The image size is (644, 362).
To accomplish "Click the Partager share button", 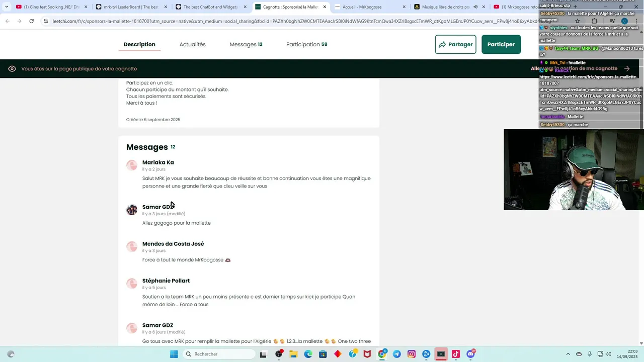I will click(455, 44).
